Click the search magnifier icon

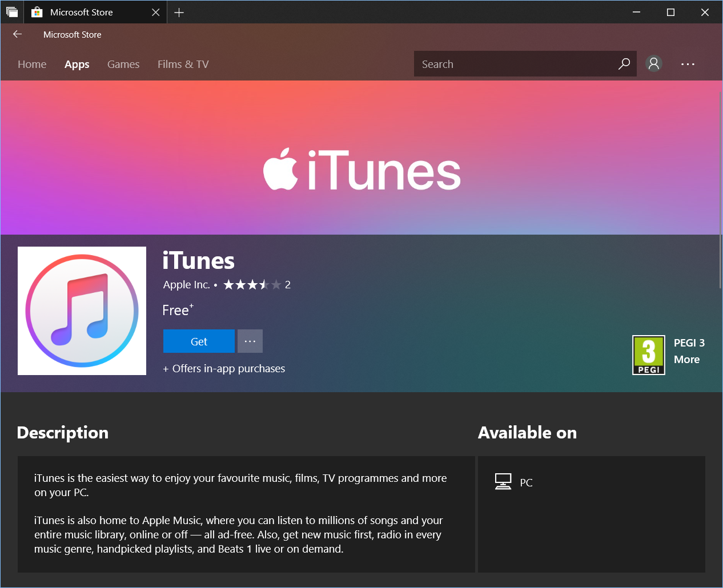click(624, 64)
